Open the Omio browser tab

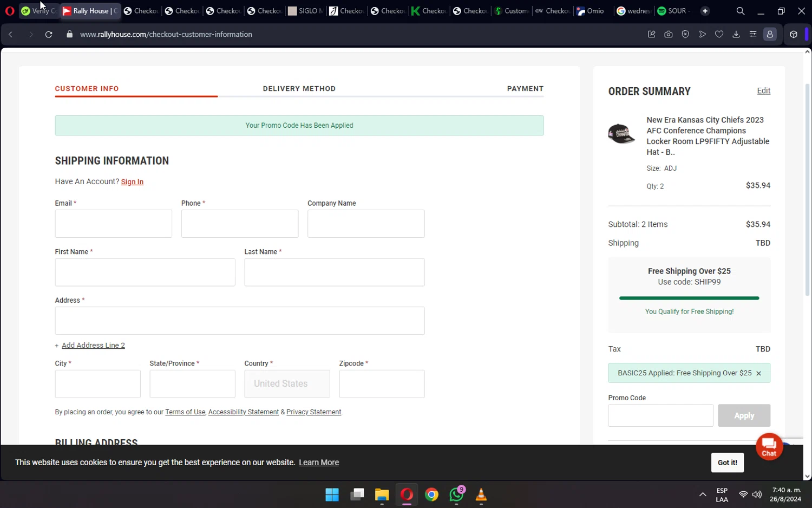point(593,11)
